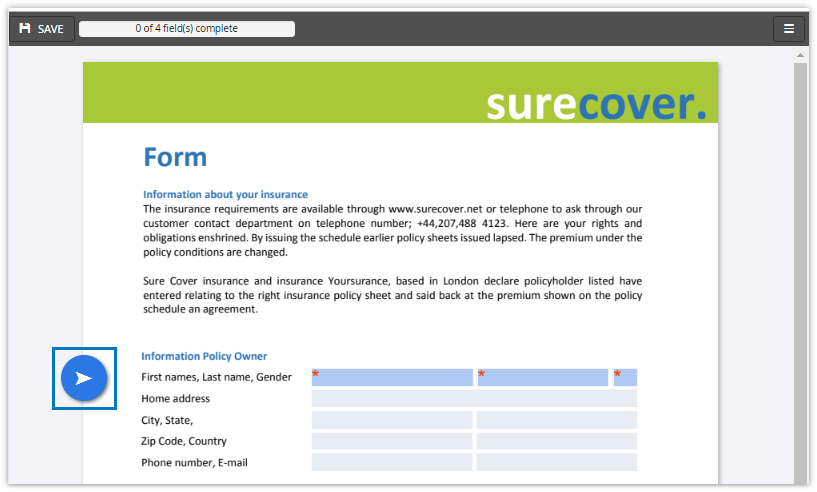Focus the E-mail field

(x=556, y=462)
